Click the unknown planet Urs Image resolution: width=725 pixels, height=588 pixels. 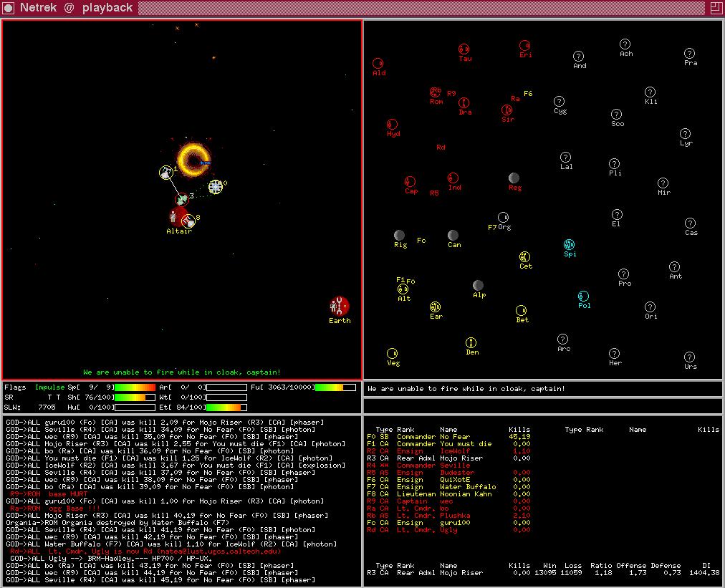click(689, 357)
